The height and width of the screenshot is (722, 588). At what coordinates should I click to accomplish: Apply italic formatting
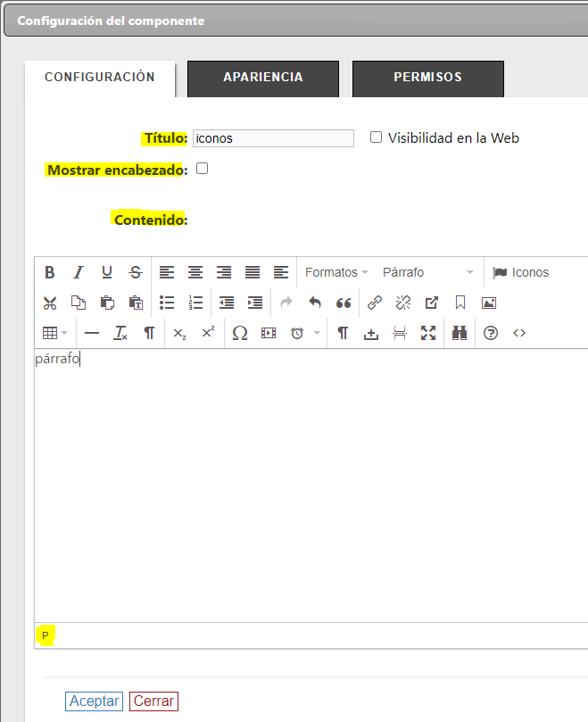pos(79,272)
